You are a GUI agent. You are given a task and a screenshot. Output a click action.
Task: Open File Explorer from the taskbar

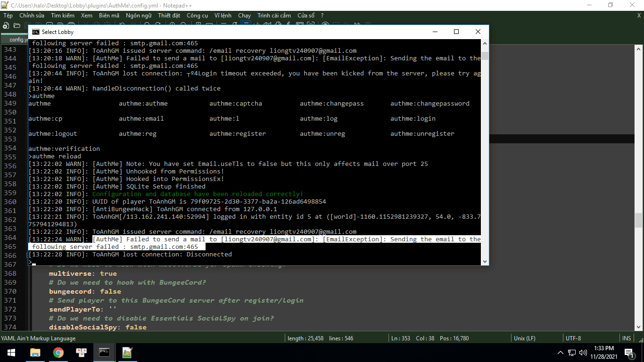point(35,353)
